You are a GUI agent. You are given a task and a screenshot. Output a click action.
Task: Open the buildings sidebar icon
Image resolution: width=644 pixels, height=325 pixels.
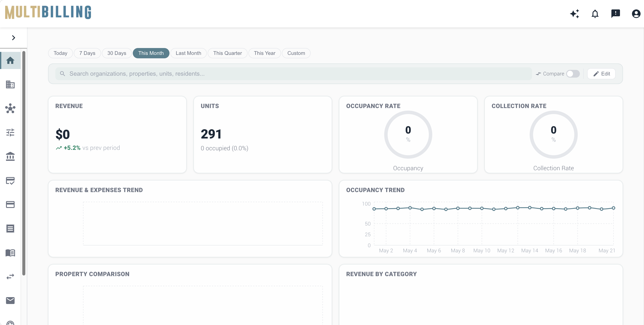click(x=10, y=84)
